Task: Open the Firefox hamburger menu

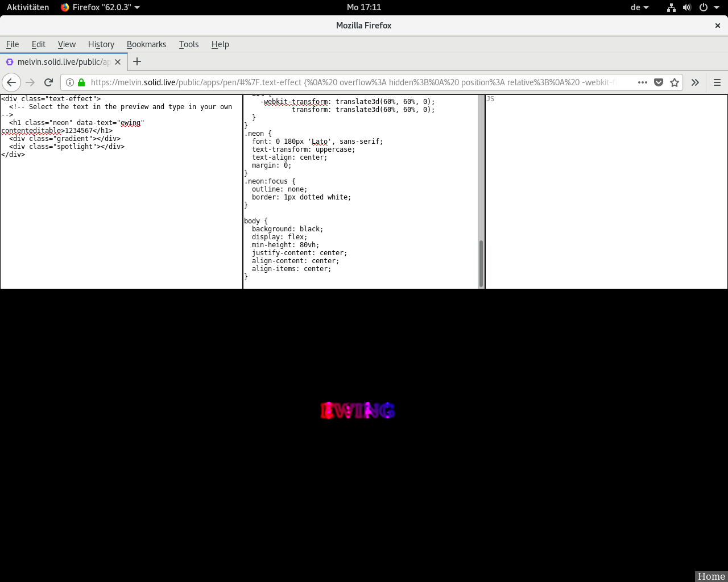Action: (x=717, y=82)
